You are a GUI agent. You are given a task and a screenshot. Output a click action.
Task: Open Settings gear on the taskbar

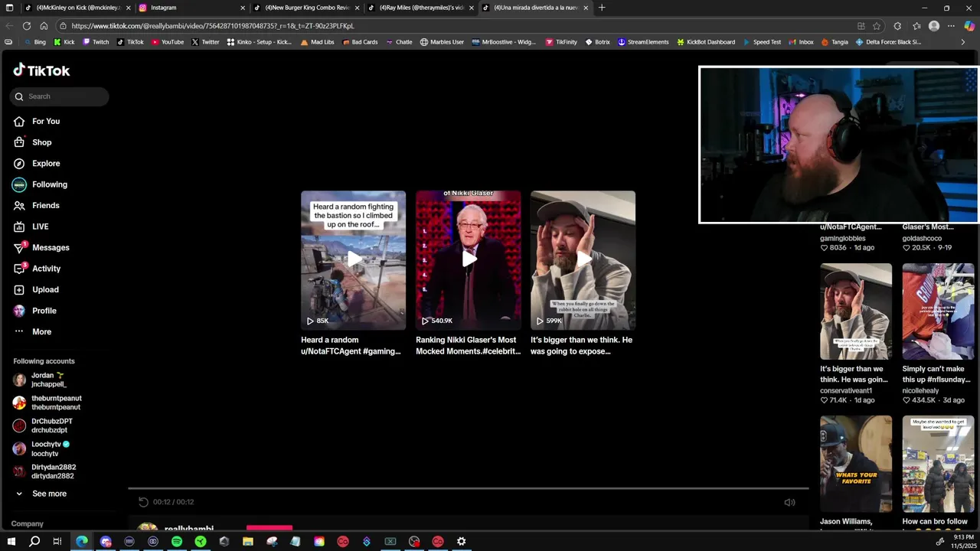click(x=461, y=542)
